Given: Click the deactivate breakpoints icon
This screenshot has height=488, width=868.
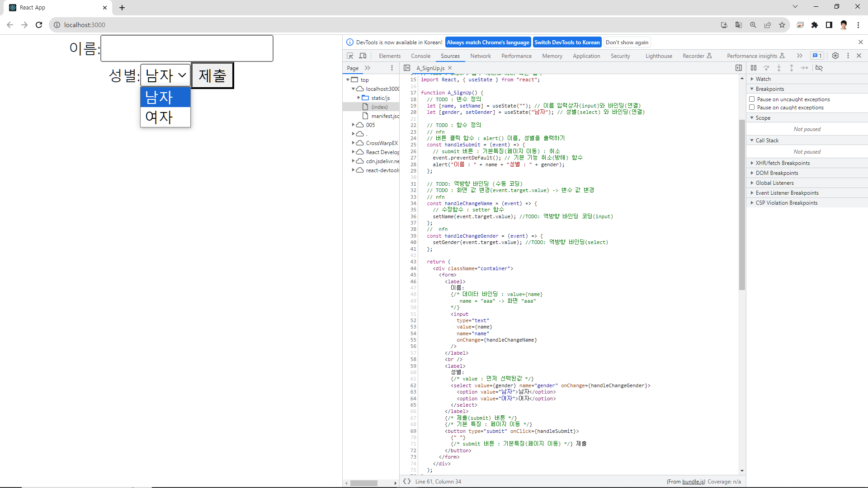Looking at the screenshot, I should pos(819,68).
